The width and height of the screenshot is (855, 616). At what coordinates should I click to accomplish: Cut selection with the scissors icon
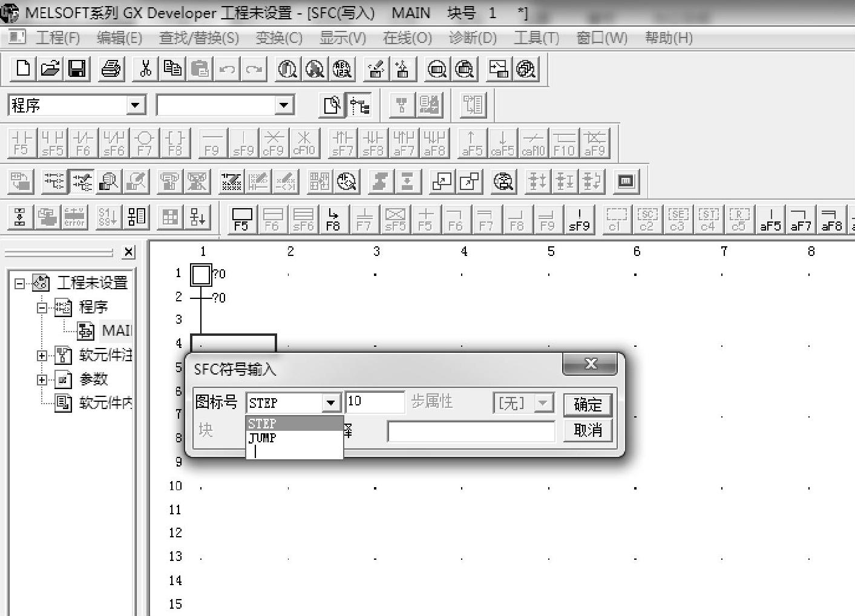click(x=145, y=68)
